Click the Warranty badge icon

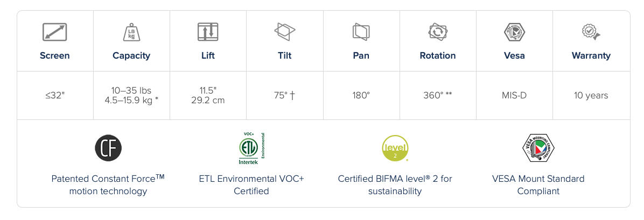tap(591, 32)
